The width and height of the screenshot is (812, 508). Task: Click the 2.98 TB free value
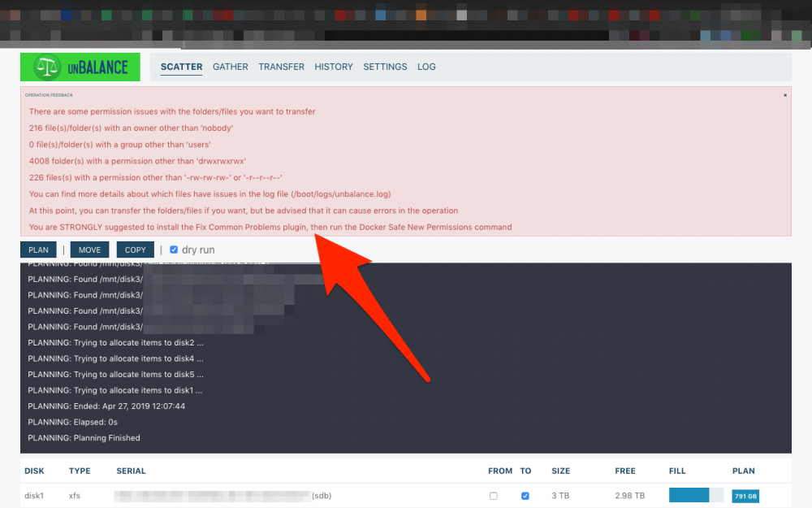pyautogui.click(x=630, y=496)
